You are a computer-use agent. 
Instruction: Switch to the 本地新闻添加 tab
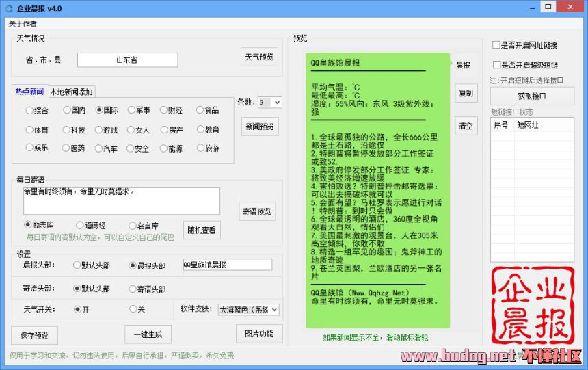point(71,92)
